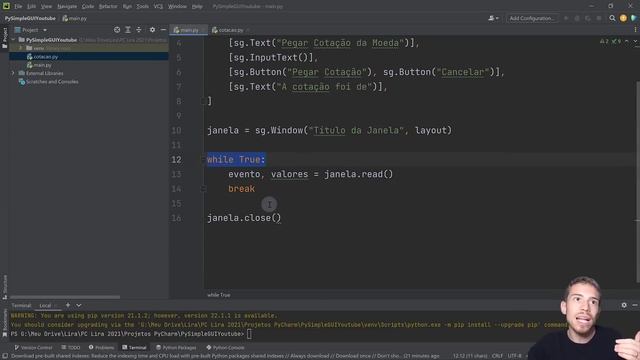Open Project panel gear options

(152, 30)
